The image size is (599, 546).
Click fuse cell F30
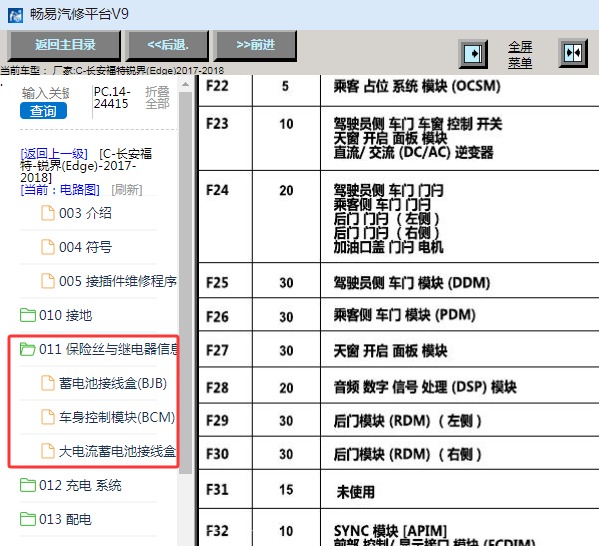pyautogui.click(x=217, y=454)
